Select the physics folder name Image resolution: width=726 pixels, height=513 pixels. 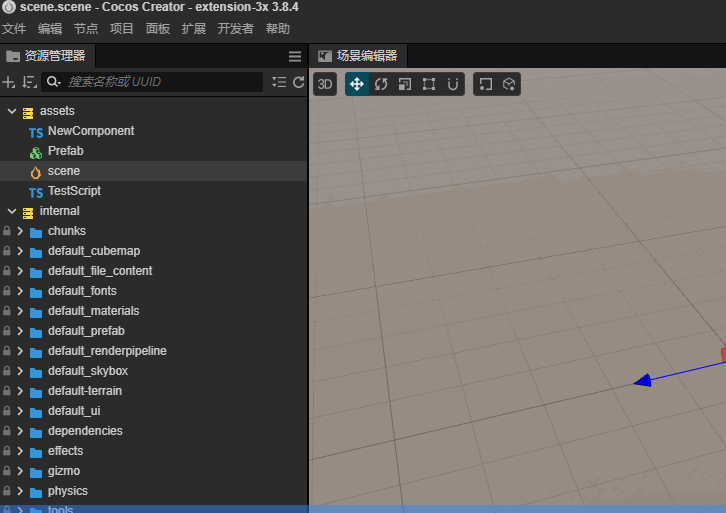tap(68, 491)
